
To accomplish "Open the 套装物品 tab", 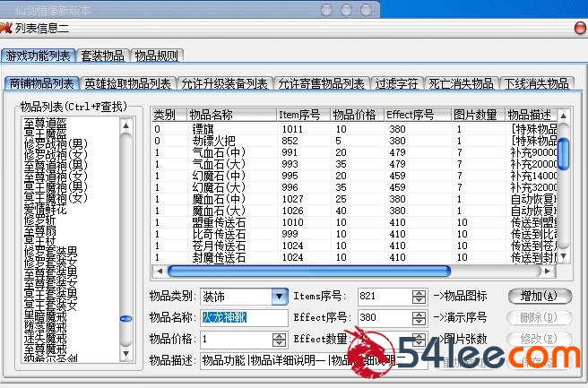I will pos(103,56).
